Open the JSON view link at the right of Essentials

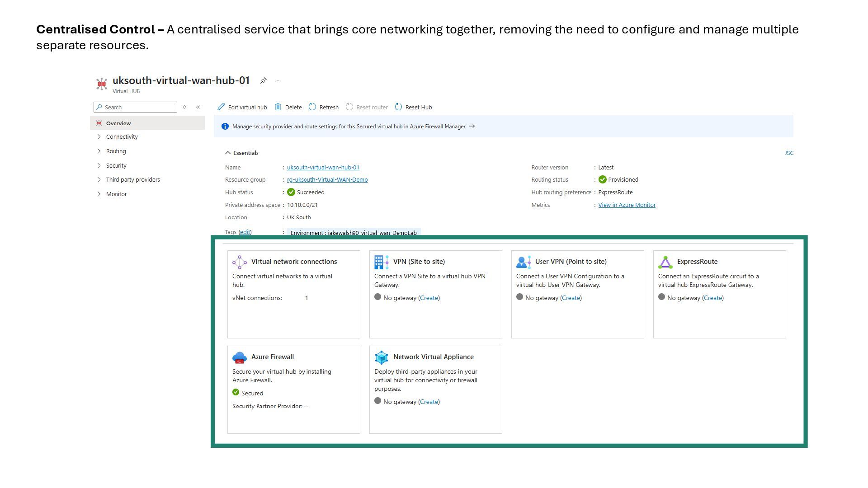pyautogui.click(x=789, y=153)
